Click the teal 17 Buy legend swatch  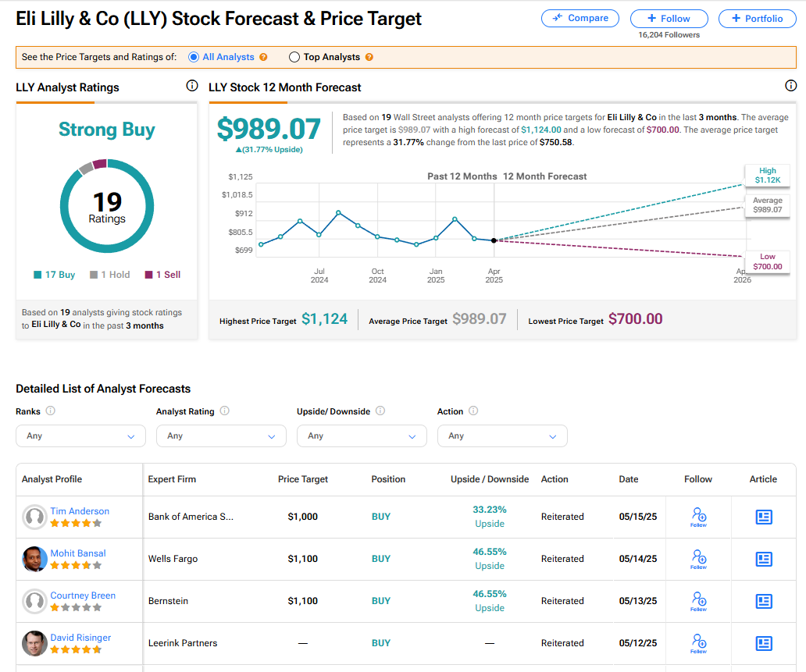pos(37,275)
